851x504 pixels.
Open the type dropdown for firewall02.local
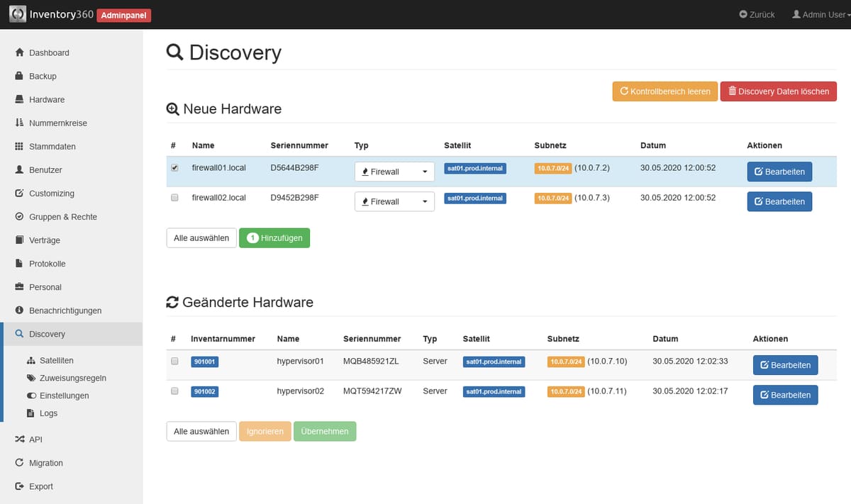click(x=394, y=201)
